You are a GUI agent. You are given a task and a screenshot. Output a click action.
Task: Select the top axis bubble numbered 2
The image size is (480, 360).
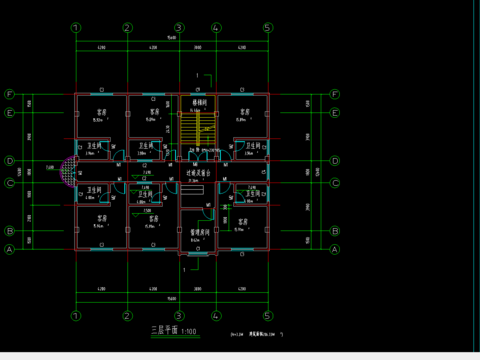[127, 27]
